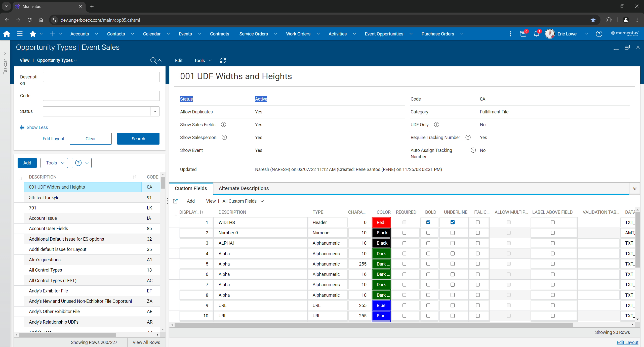Click the refresh icon next to Tools
Viewport: 644px width, 347px height.
point(223,61)
